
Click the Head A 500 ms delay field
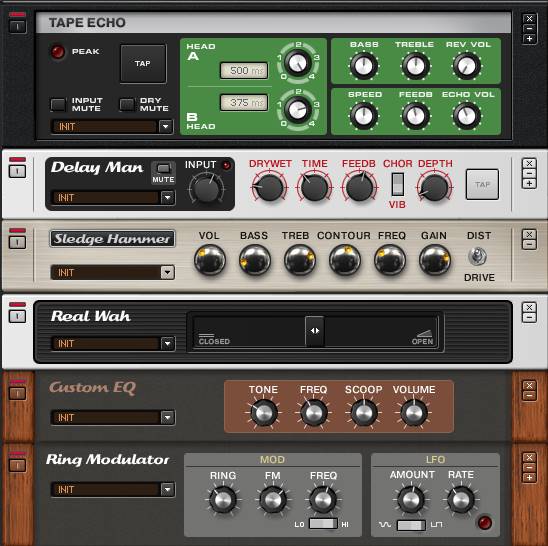[244, 70]
